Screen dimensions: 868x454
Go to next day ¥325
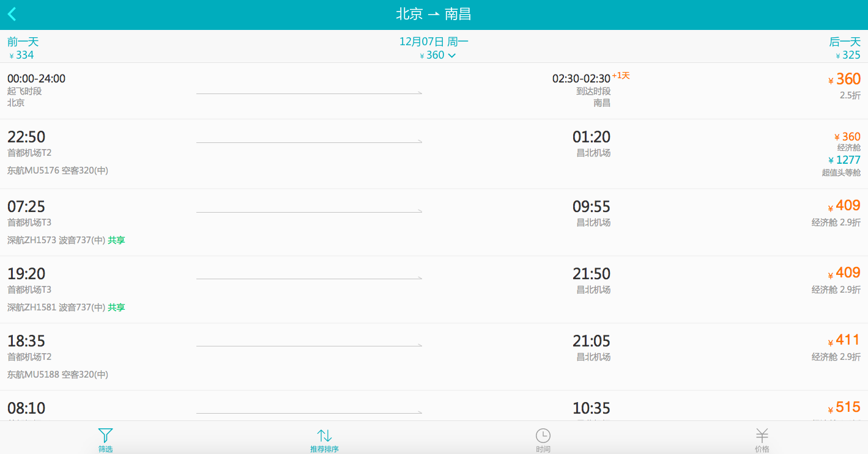(845, 48)
